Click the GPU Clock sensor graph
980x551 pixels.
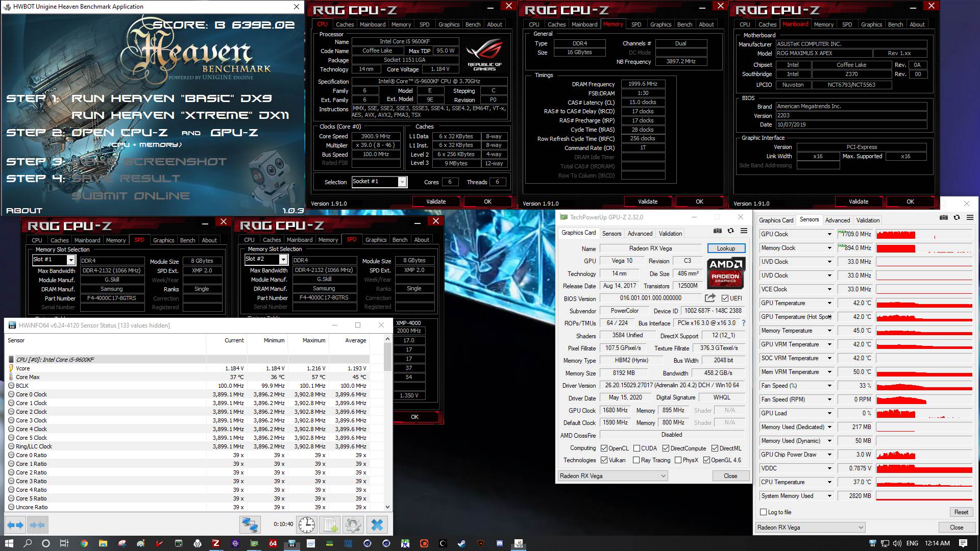(x=924, y=234)
